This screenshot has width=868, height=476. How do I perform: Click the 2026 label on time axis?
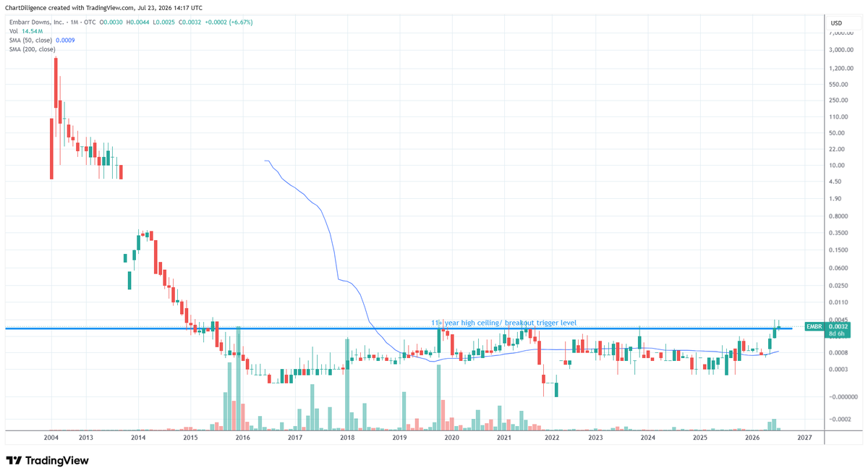point(752,438)
